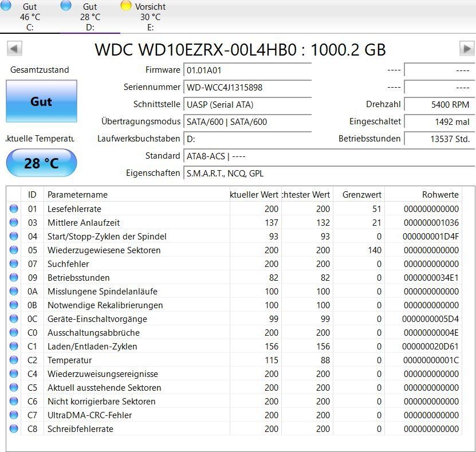Viewport: 476px width, 452px height.
Task: Select drive D: tab with 28 °C
Action: [90, 17]
